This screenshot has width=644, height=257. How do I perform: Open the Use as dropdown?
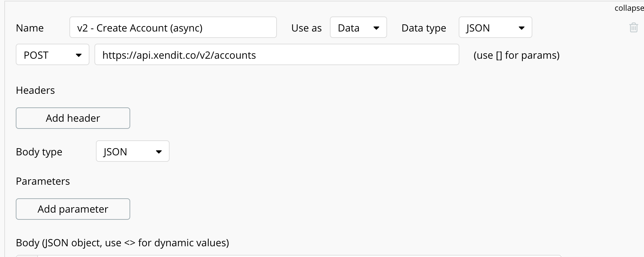pyautogui.click(x=358, y=28)
